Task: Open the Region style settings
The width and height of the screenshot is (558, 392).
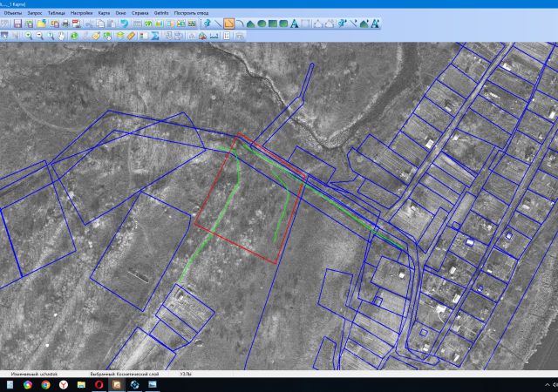Action: pyautogui.click(x=364, y=24)
